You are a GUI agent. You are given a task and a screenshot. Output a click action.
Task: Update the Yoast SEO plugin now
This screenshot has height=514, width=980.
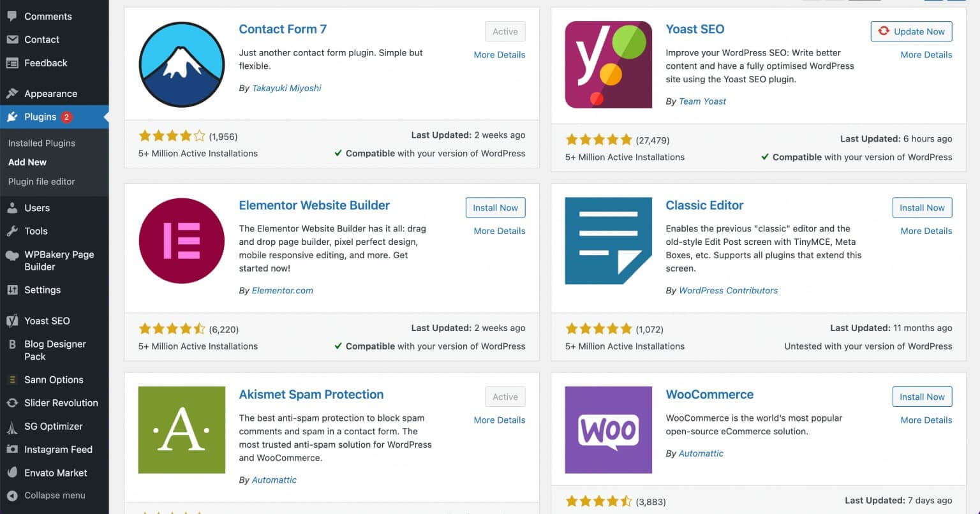[x=911, y=31]
